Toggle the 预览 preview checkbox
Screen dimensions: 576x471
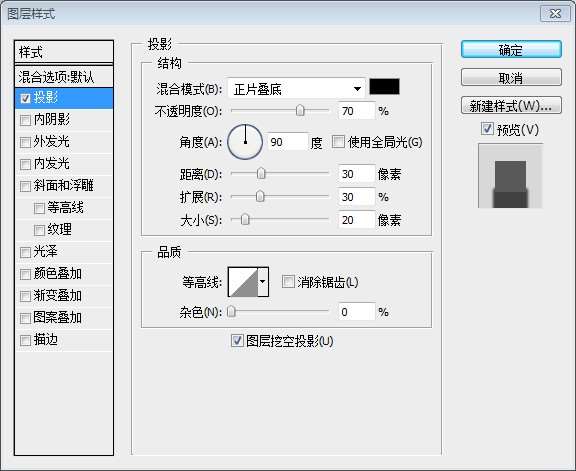coord(487,129)
